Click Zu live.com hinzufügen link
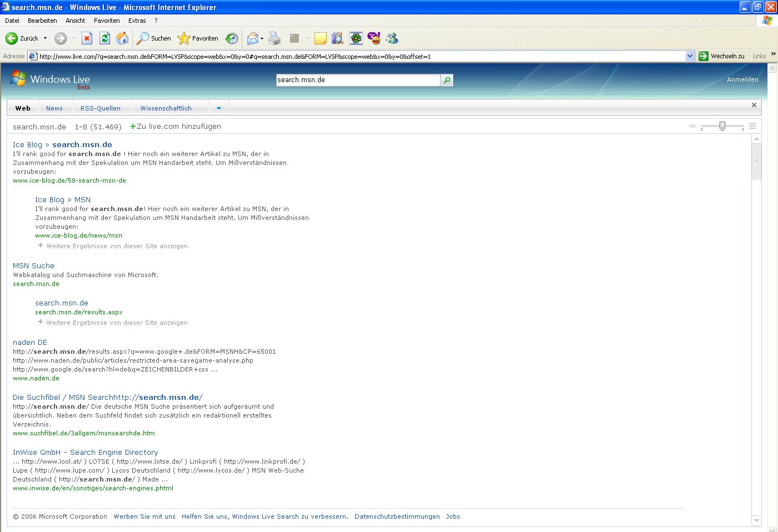This screenshot has width=778, height=532. pyautogui.click(x=176, y=127)
